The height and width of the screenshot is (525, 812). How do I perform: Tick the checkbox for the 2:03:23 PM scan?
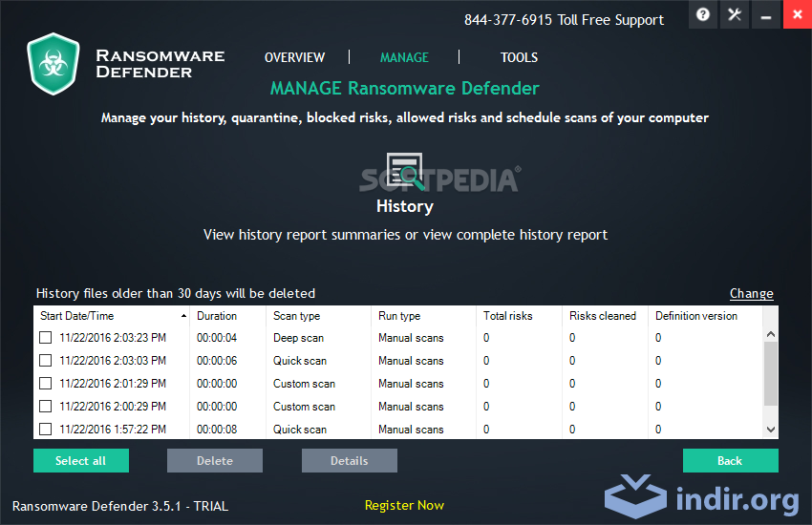pyautogui.click(x=46, y=338)
